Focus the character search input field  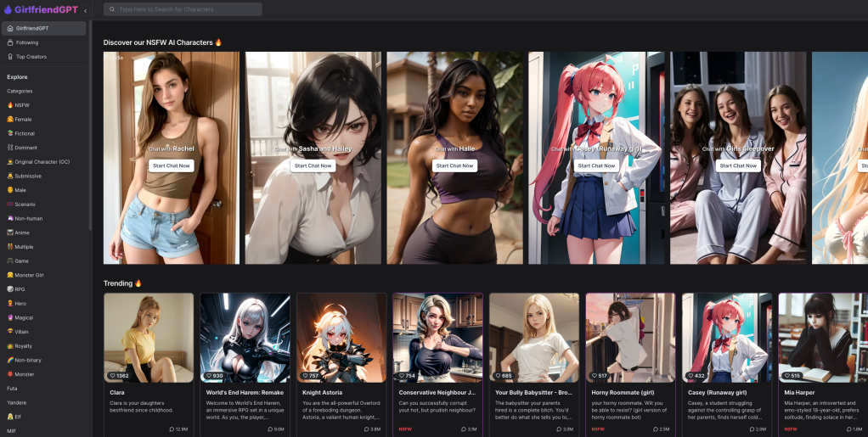tap(187, 9)
